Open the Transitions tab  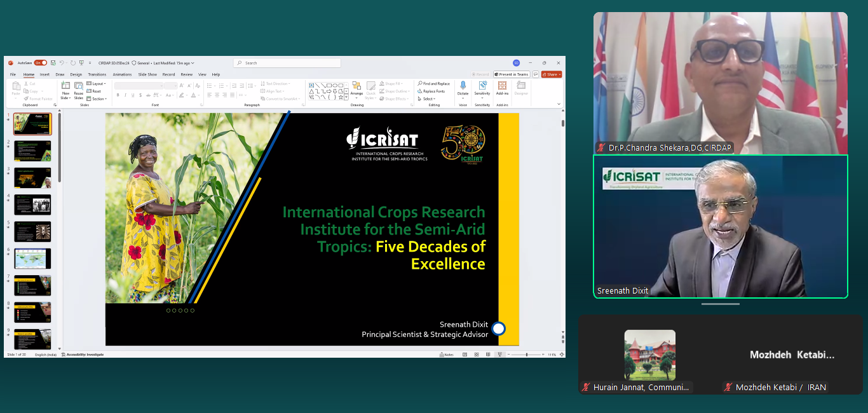coord(97,74)
